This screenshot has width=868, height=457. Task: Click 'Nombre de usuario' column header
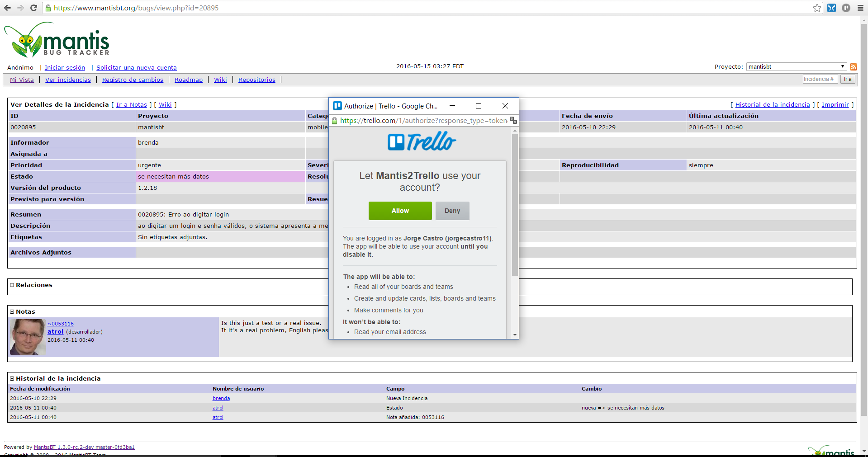click(x=238, y=389)
